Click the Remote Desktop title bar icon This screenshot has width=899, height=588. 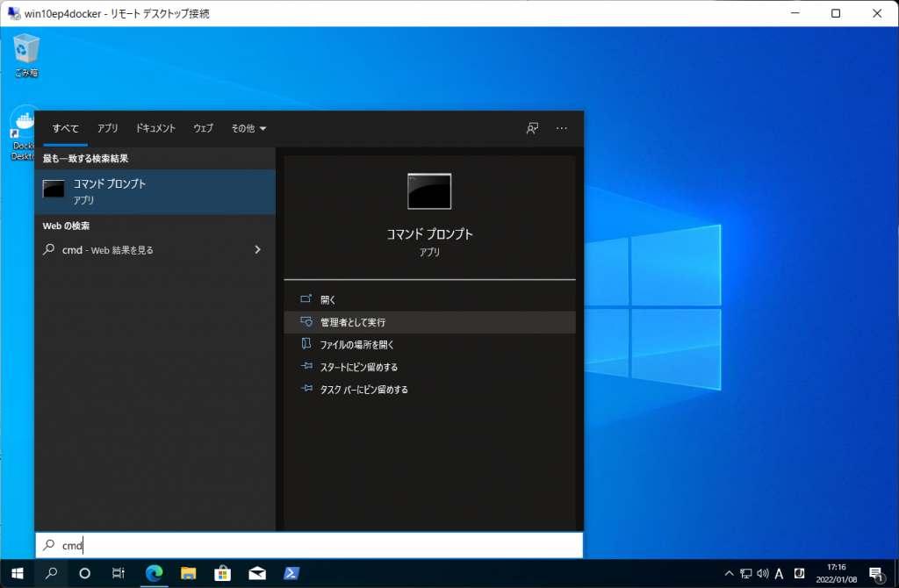pos(14,13)
